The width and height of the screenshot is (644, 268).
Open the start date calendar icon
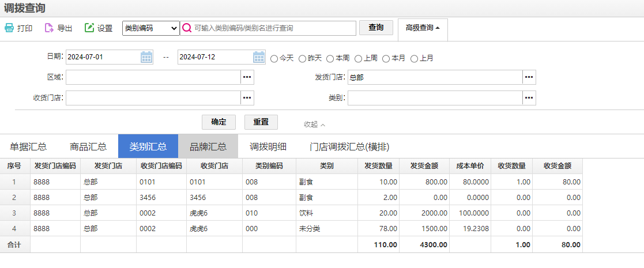[146, 57]
